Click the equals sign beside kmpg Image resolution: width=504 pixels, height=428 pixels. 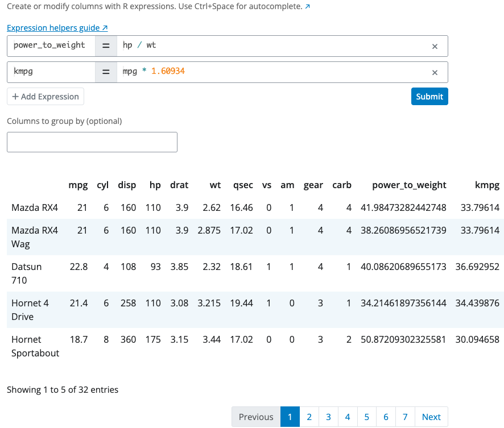(x=106, y=72)
